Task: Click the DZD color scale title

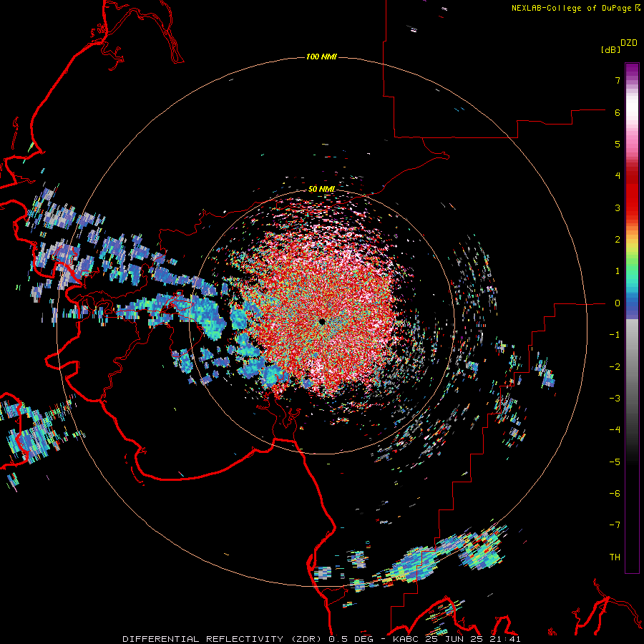Action: 629,43
